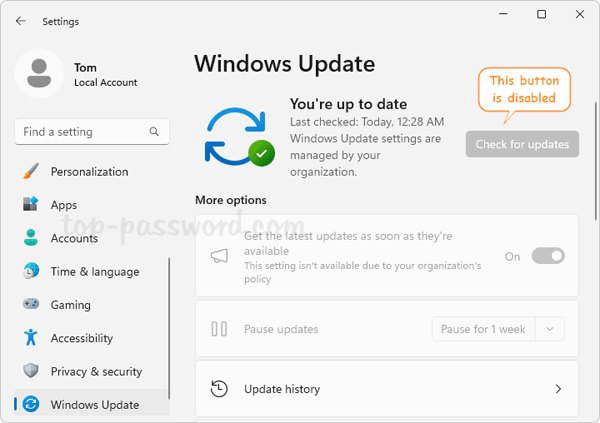
Task: Minimize the Settings window
Action: [x=504, y=14]
